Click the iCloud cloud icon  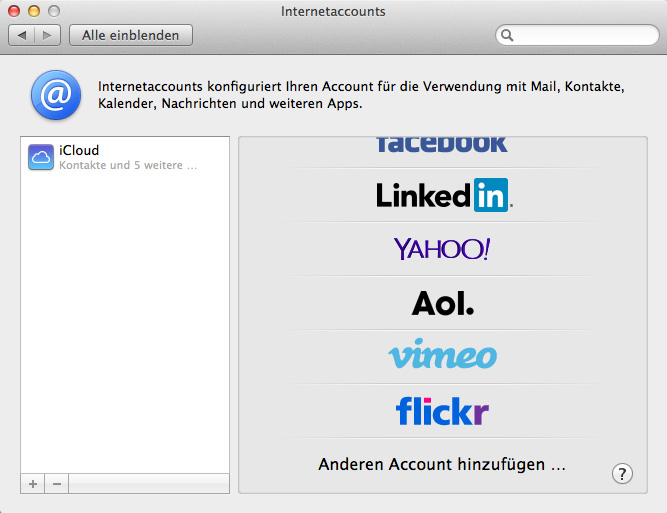(41, 157)
